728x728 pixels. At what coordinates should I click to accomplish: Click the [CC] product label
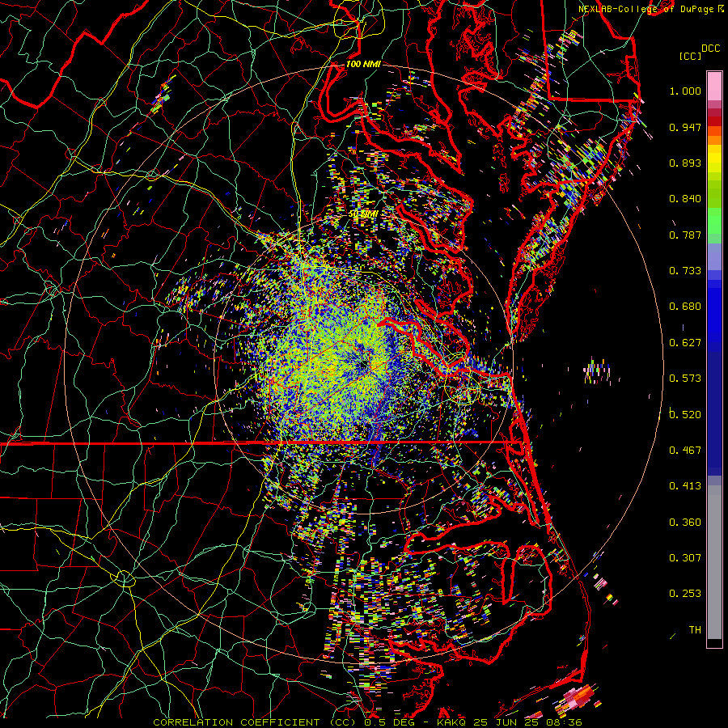click(x=690, y=56)
